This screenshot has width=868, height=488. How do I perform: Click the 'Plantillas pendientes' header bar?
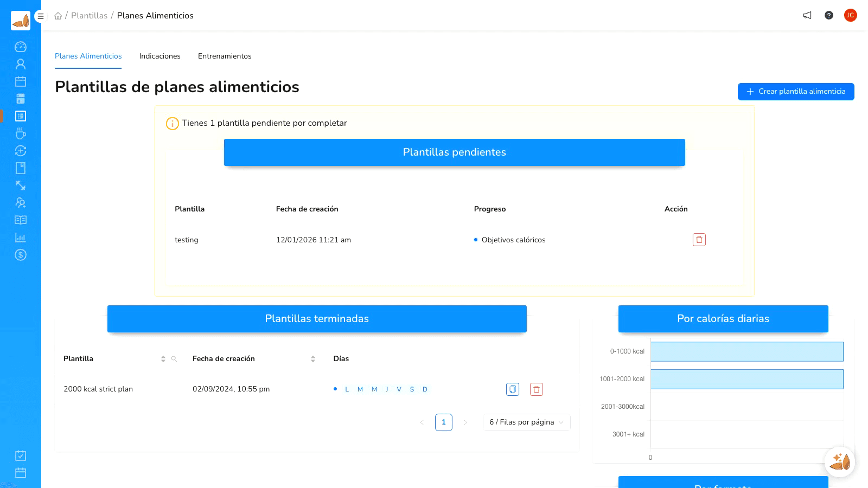(x=455, y=152)
